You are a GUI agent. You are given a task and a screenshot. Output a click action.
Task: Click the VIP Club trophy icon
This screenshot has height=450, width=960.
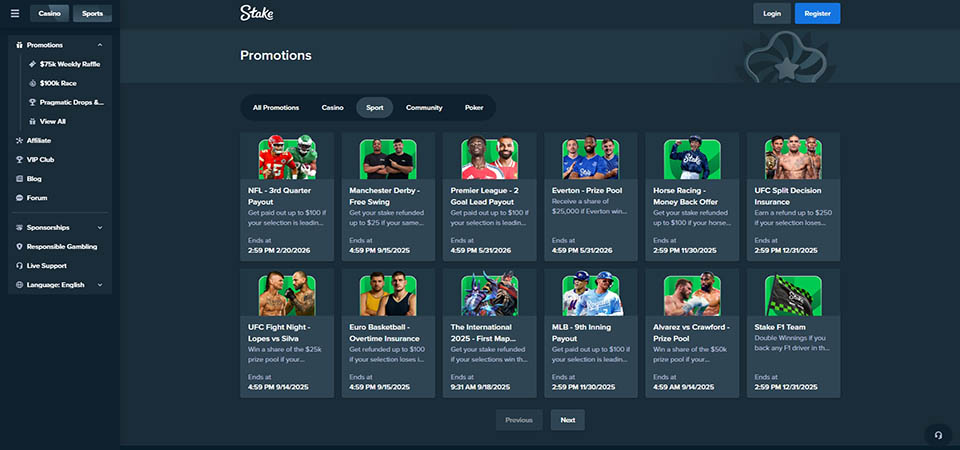pyautogui.click(x=20, y=160)
